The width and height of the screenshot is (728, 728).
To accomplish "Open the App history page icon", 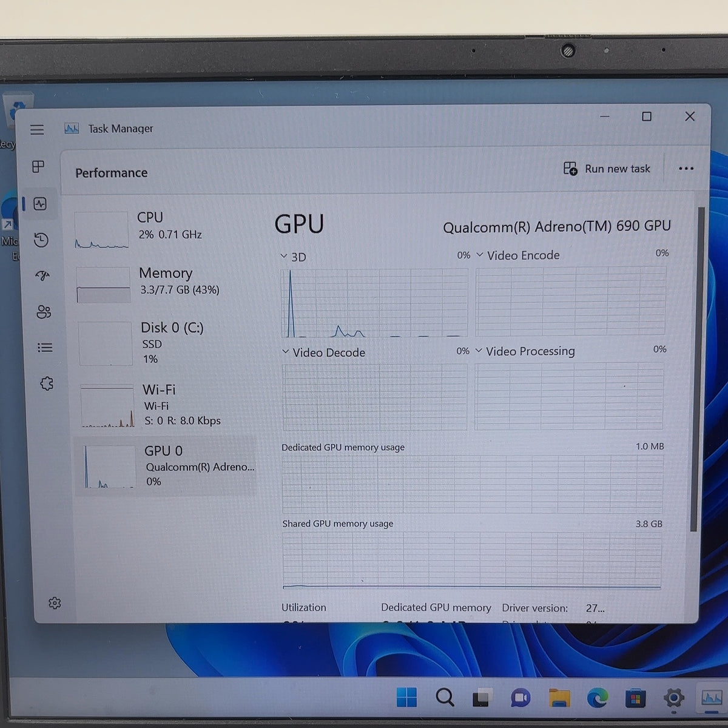I will coord(41,240).
